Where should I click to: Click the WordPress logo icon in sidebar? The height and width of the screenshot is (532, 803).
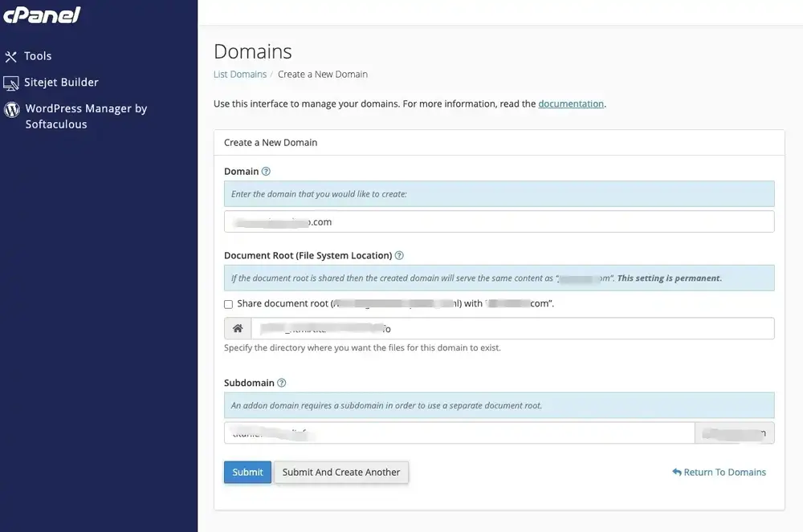[12, 109]
